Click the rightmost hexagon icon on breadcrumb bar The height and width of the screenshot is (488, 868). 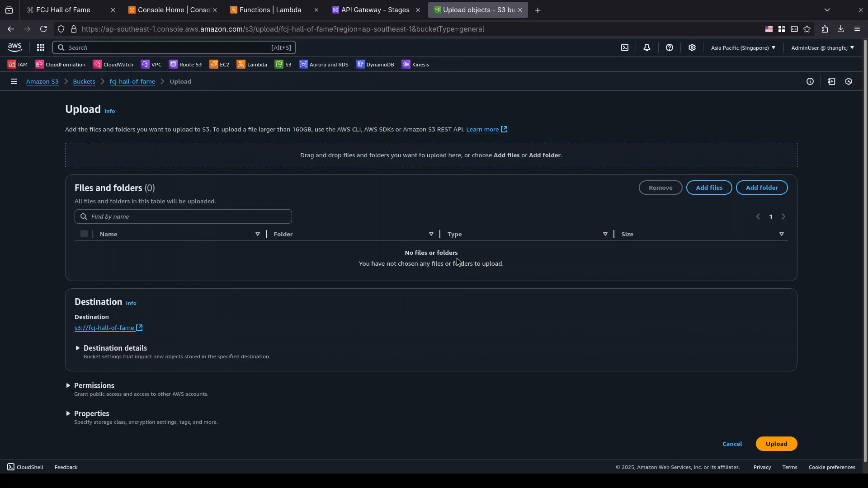point(849,82)
